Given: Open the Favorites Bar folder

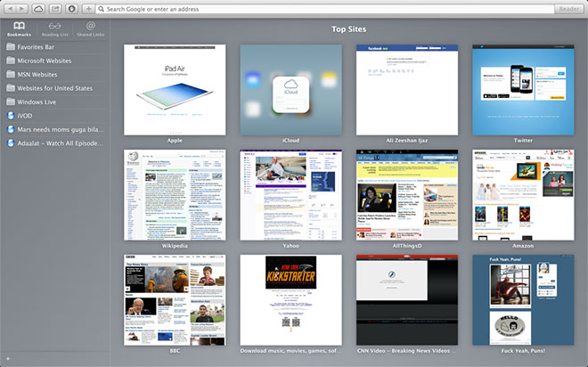Looking at the screenshot, I should pyautogui.click(x=55, y=47).
